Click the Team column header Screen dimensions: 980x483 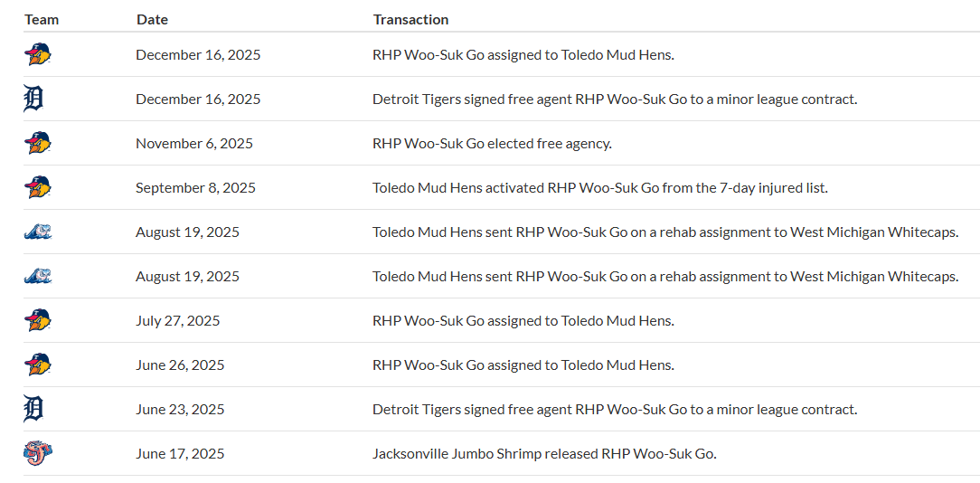pos(40,19)
